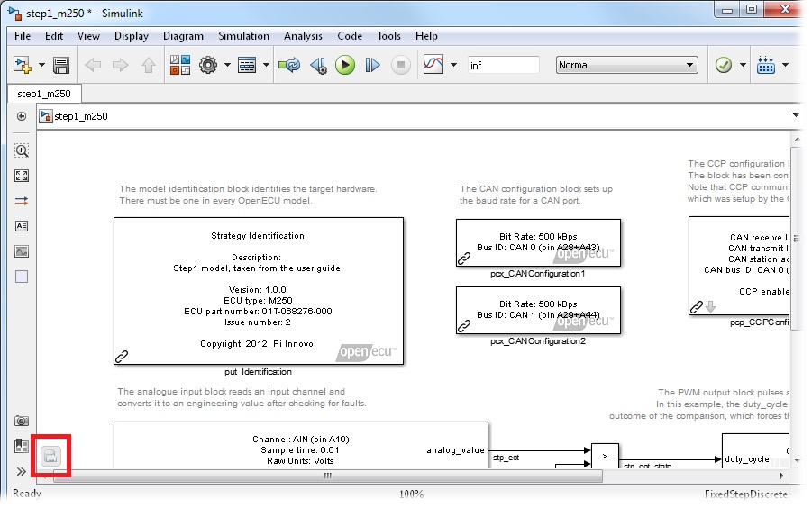Click the Fit to View palette icon
Screen dimensions: 812x508
[x=22, y=176]
